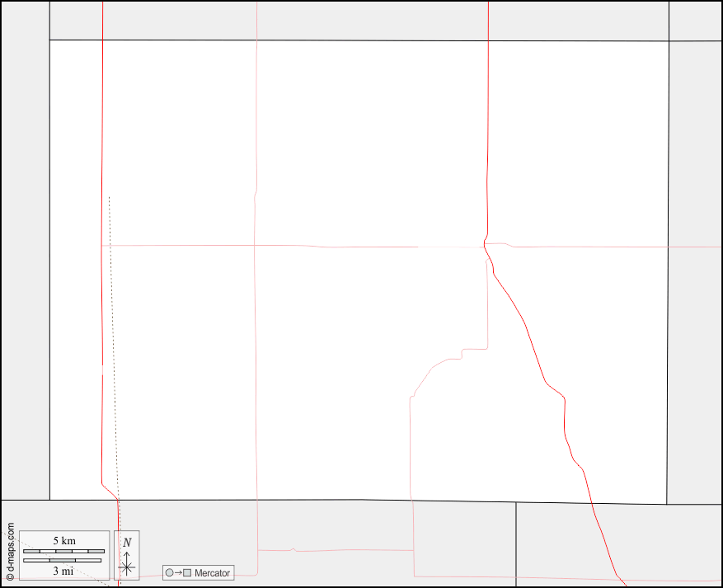Click the top end of dotted line
The width and height of the screenshot is (723, 588).
click(x=109, y=197)
